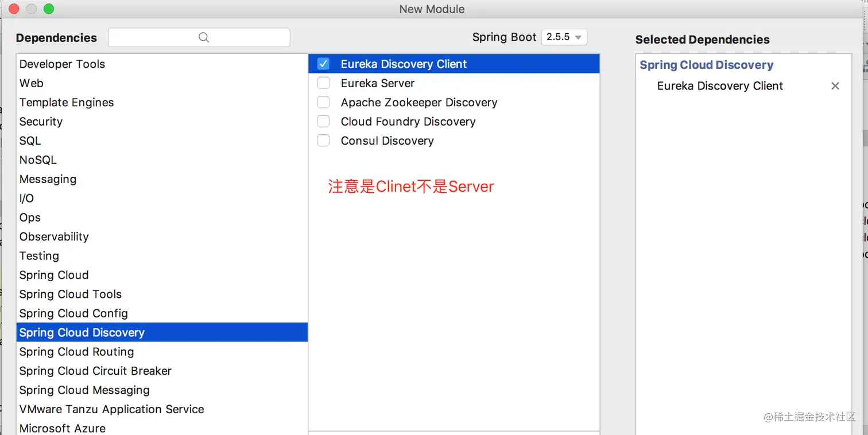
Task: Open the Security category
Action: coord(162,122)
